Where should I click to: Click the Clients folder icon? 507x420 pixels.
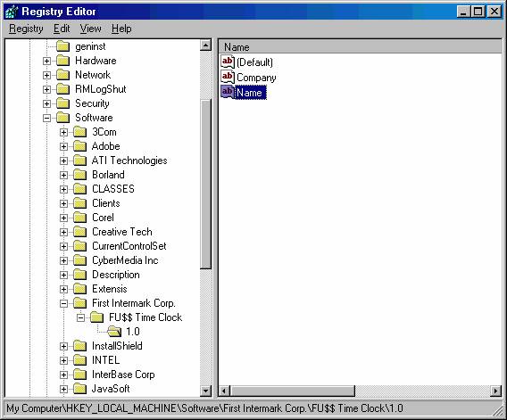click(x=79, y=203)
